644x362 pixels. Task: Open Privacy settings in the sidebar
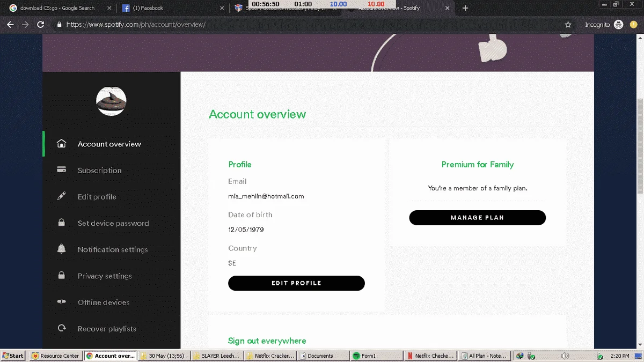[105, 276]
